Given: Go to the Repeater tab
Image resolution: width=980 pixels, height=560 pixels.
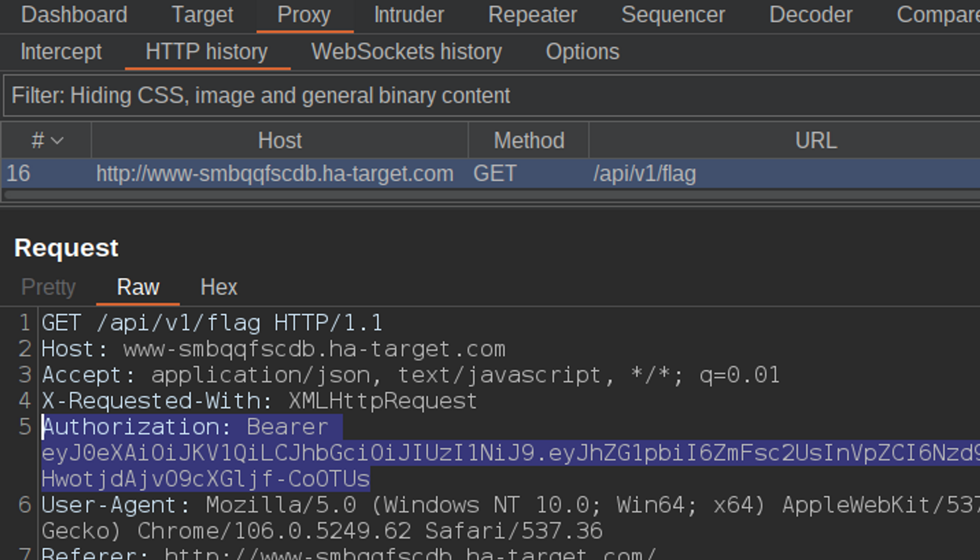Looking at the screenshot, I should (x=532, y=15).
